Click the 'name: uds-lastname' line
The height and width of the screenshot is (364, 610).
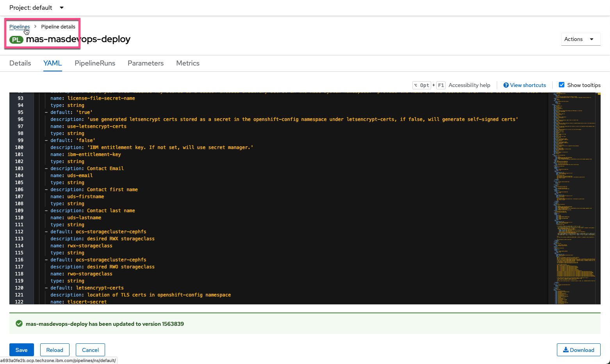(76, 218)
